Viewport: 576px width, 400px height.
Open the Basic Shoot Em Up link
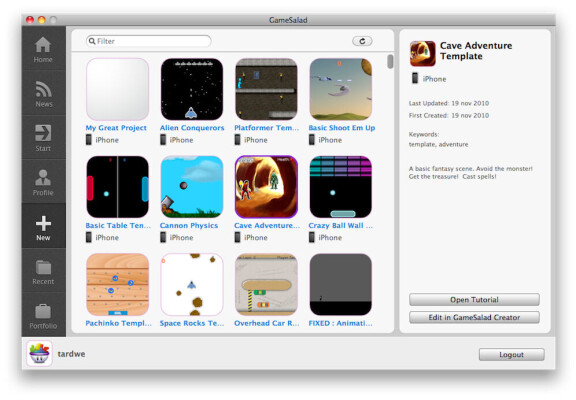click(342, 128)
